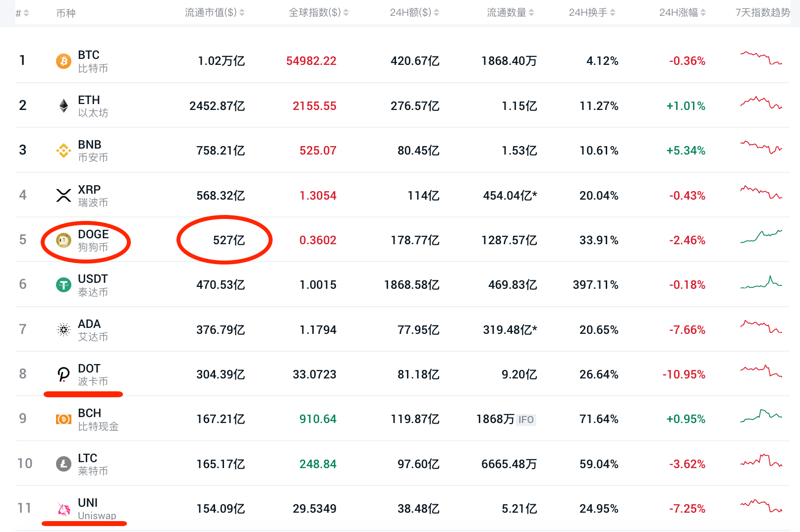Click the green USDT Tether icon

(63, 285)
